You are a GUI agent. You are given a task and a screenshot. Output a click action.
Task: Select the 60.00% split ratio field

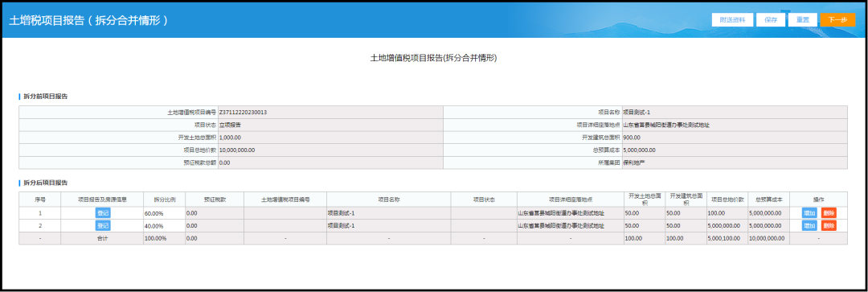164,213
